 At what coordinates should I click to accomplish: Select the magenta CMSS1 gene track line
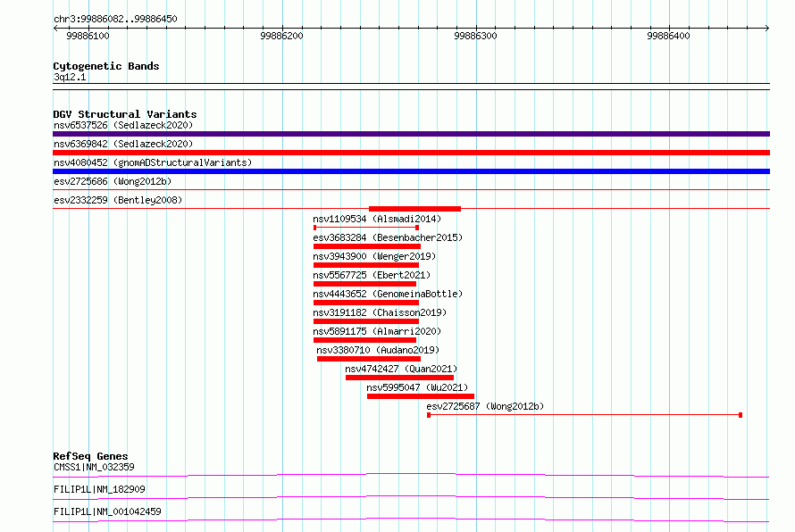[411, 475]
